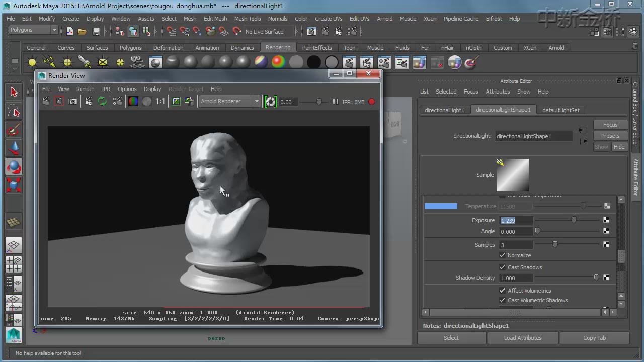Set real size with 1:1 icon
Image resolution: width=644 pixels, height=362 pixels.
[160, 101]
